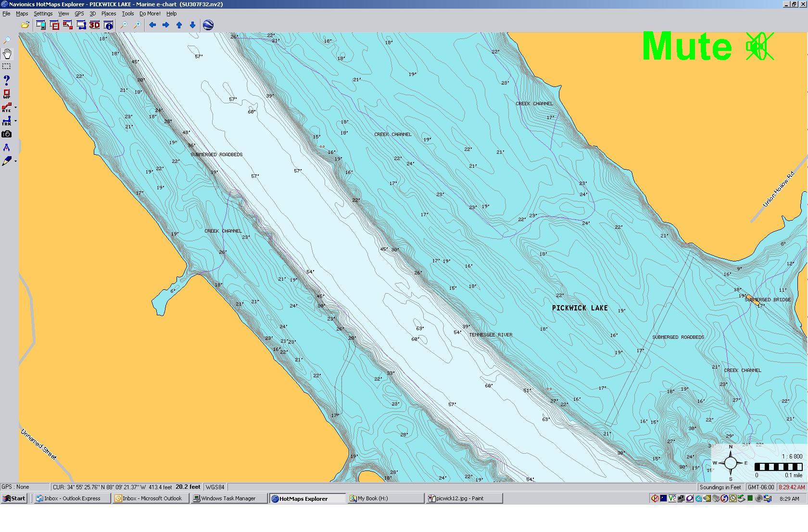Viewport: 808px width, 532px height.
Task: Activate the question mark query tool
Action: click(7, 80)
